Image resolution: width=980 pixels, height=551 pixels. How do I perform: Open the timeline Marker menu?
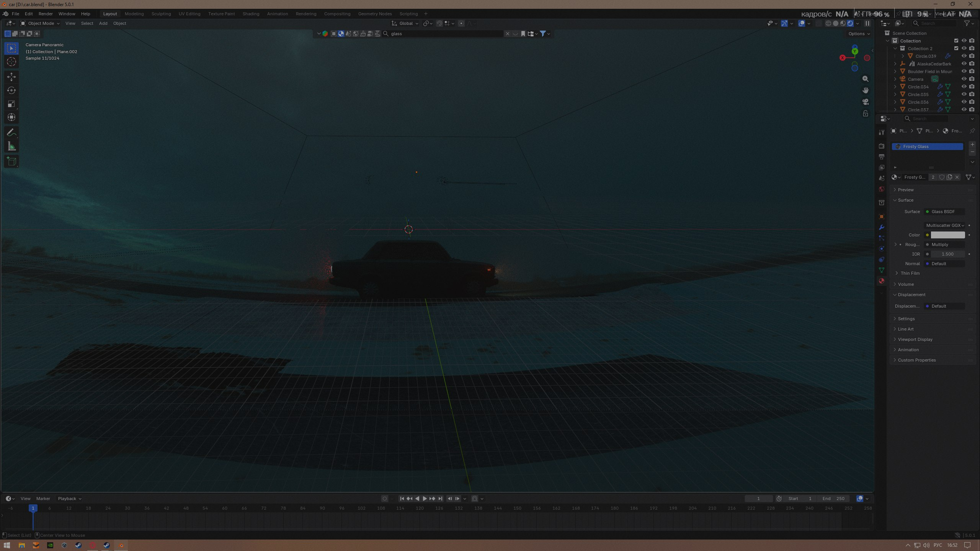[x=43, y=499]
